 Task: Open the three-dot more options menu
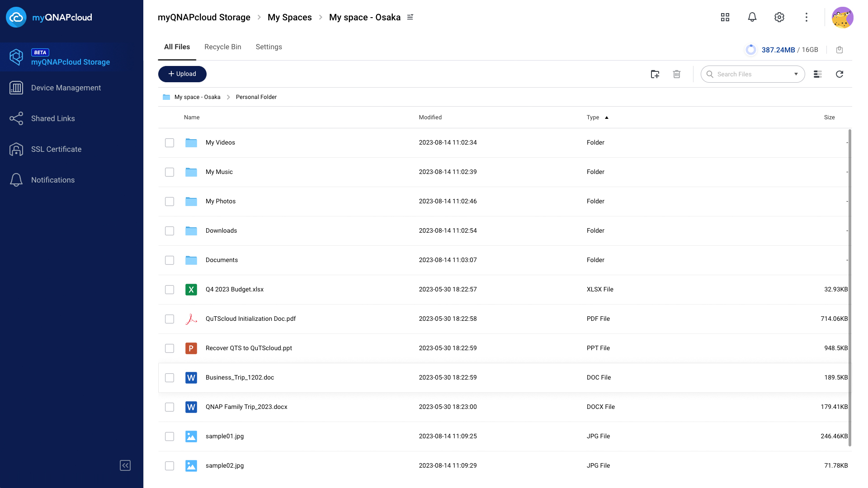(807, 17)
